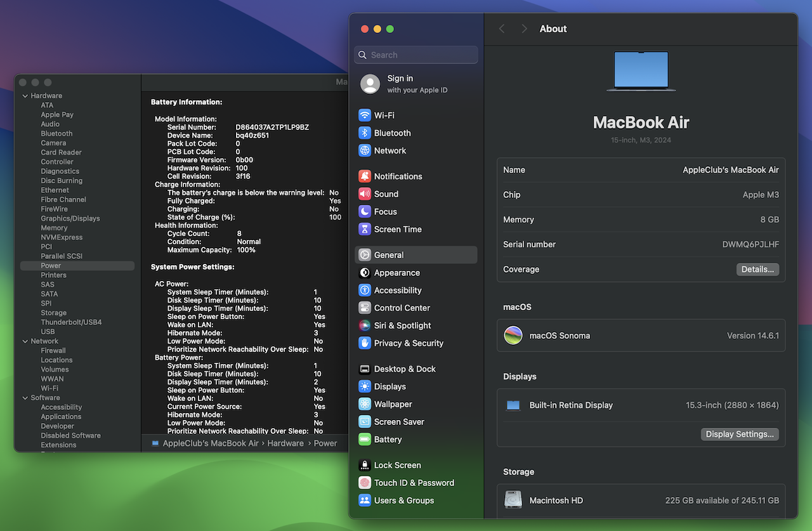Click the battery serial number D864037A2TP1LP9BZ
This screenshot has width=812, height=531.
tap(272, 128)
